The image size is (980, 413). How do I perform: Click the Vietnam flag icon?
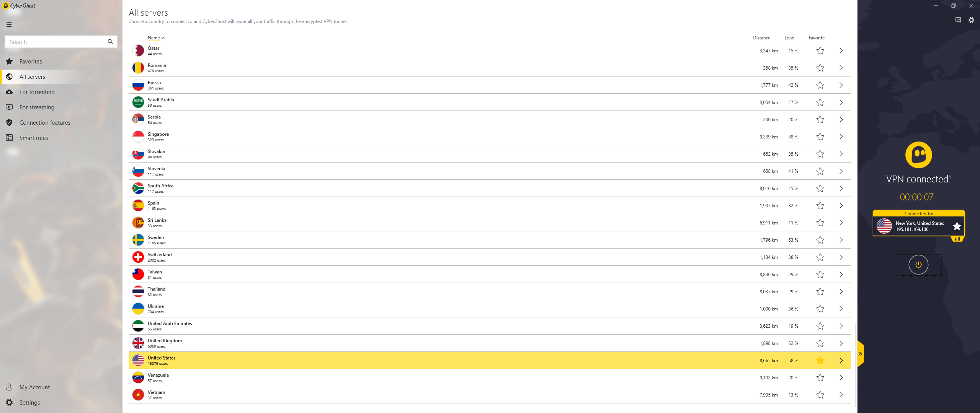pos(138,395)
